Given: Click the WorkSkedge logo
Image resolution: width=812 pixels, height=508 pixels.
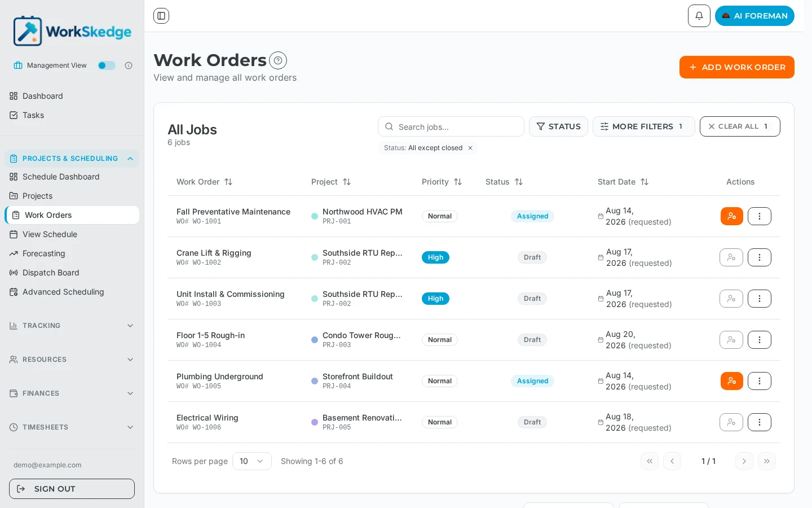Looking at the screenshot, I should (x=72, y=31).
